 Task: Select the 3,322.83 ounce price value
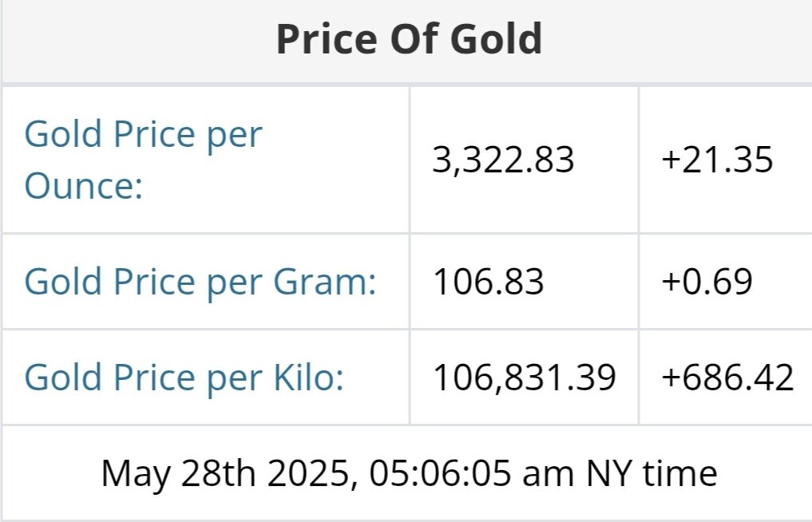503,160
